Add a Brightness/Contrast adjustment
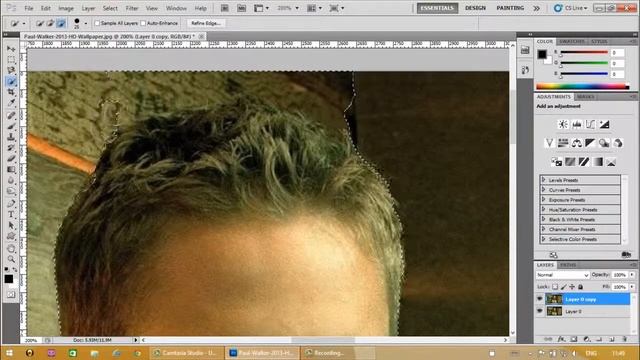This screenshot has width=640, height=360. [x=563, y=124]
